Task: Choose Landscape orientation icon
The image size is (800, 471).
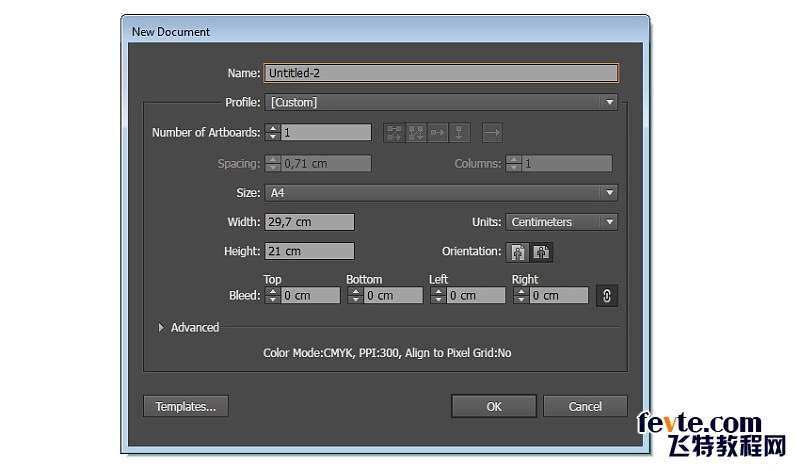Action: pos(541,252)
